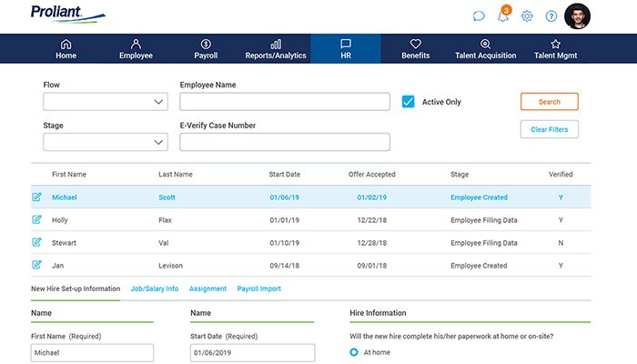Viewport: 637px width, 364px height.
Task: Click the help question mark icon
Action: (551, 15)
